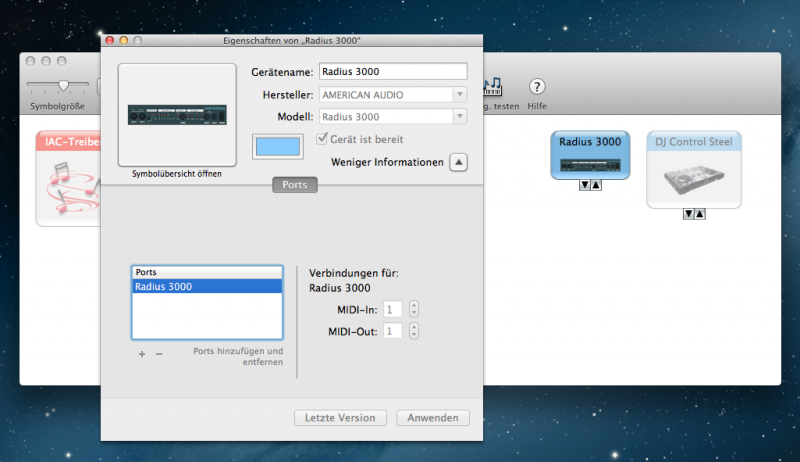
Task: Minimize the Radius 3000 properties dialog
Action: pos(123,40)
